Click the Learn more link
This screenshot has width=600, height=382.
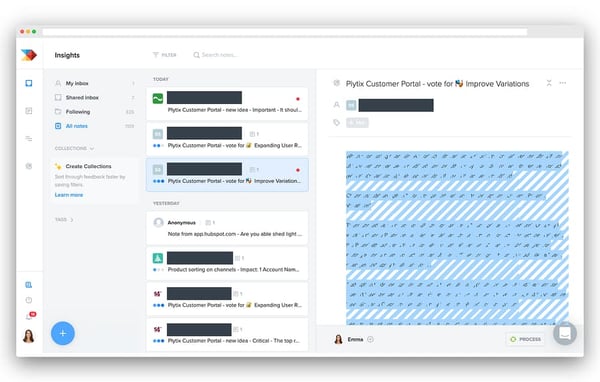tap(68, 195)
